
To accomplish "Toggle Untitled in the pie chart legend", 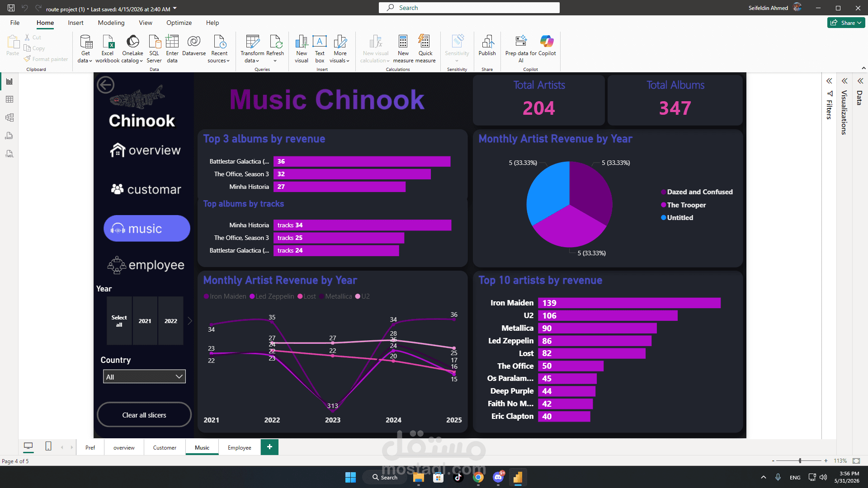I will 677,218.
